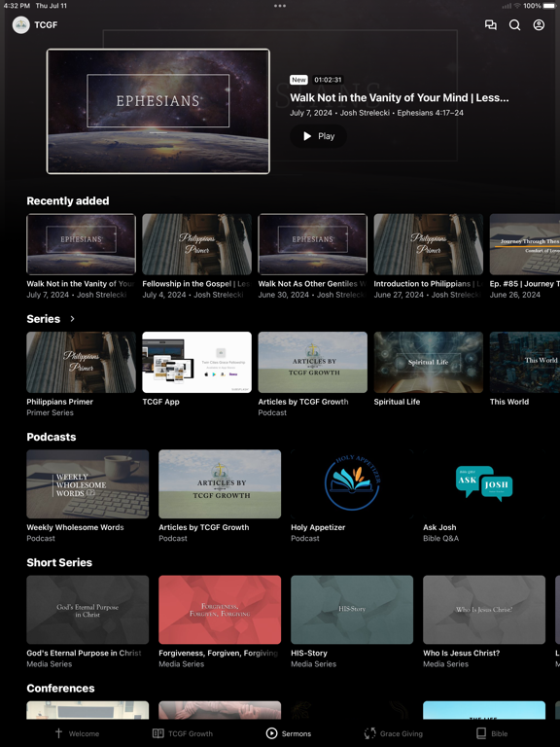Image resolution: width=560 pixels, height=747 pixels.
Task: Open sermon title Walk Not in the Vanity of Your Mind
Action: 399,97
